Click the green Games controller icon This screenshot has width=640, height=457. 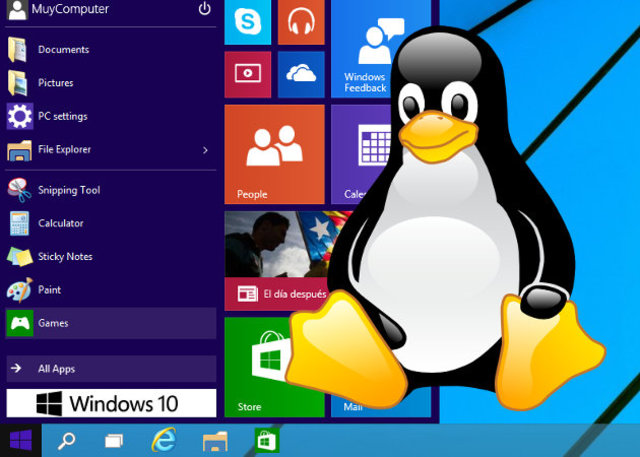(20, 323)
